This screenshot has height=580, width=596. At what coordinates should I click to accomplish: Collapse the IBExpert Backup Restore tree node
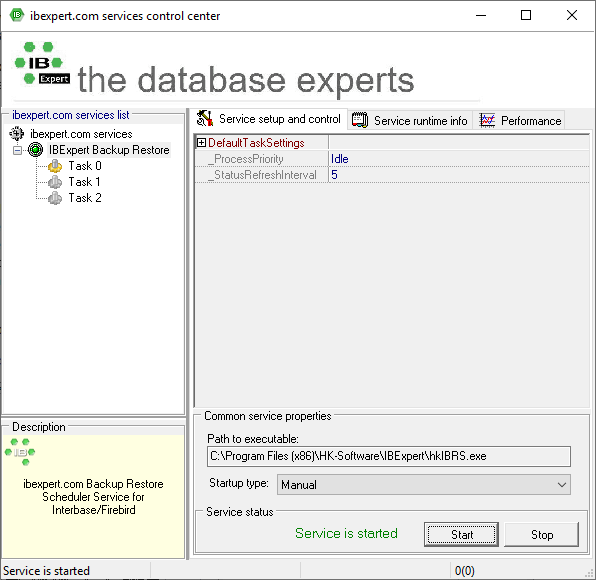(x=17, y=150)
